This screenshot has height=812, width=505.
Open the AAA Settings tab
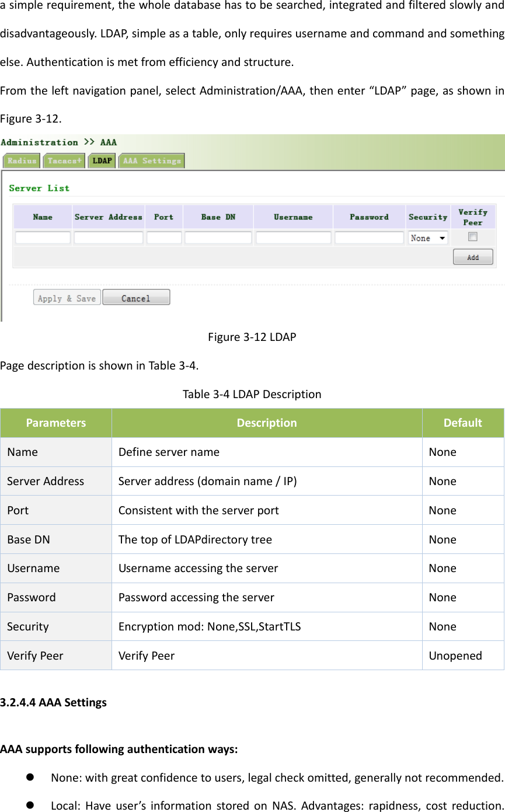[x=151, y=161]
